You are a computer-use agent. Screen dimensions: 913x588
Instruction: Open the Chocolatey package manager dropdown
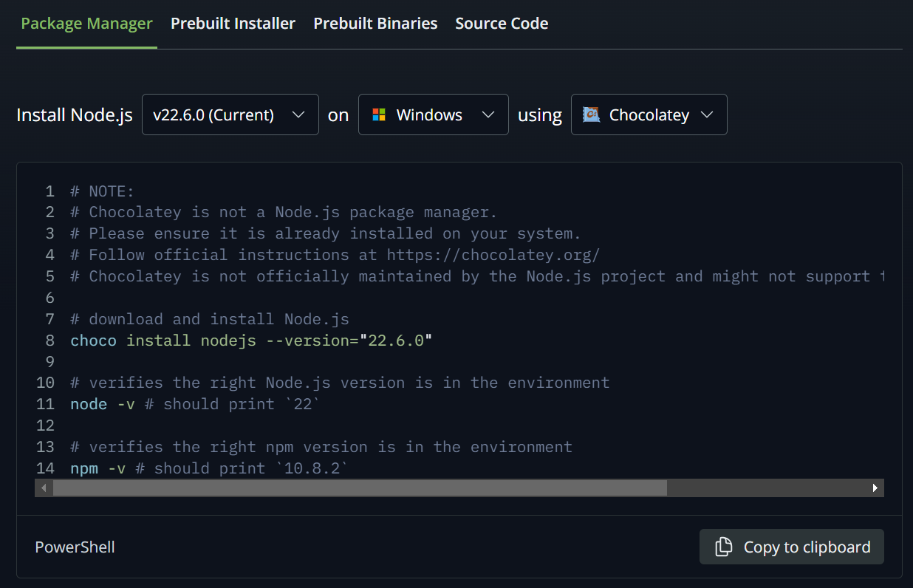click(649, 114)
